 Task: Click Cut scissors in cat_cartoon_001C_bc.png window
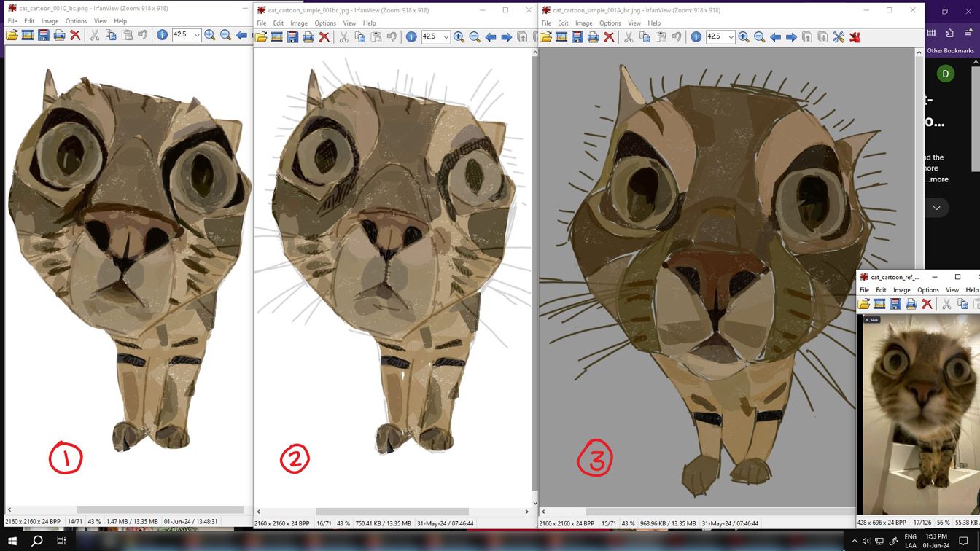95,35
